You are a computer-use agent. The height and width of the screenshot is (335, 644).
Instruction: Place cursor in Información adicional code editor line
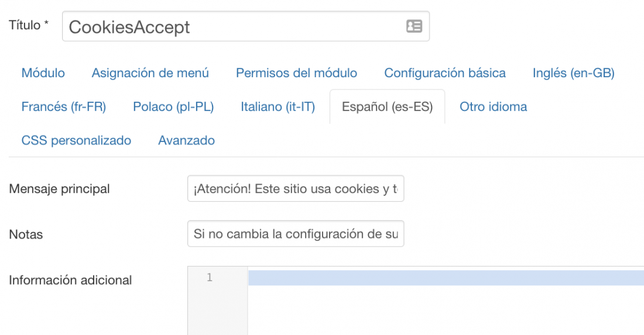[446, 278]
